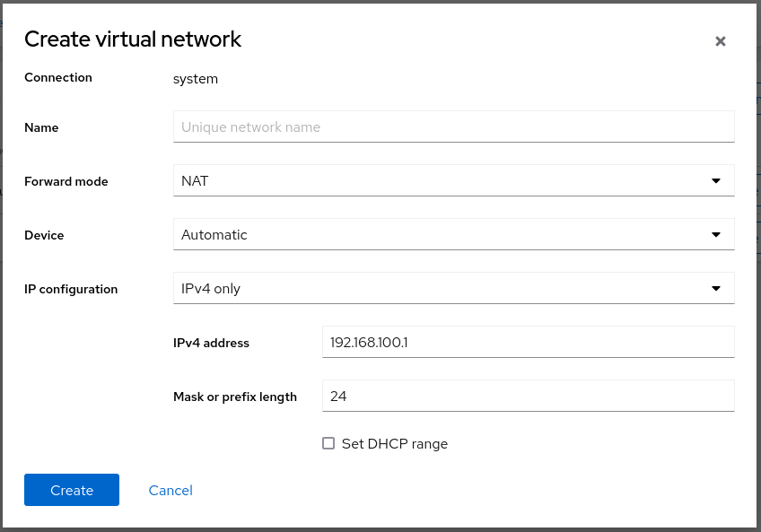Open the NAT forward mode selector
Viewport: 761px width, 532px height.
point(453,180)
